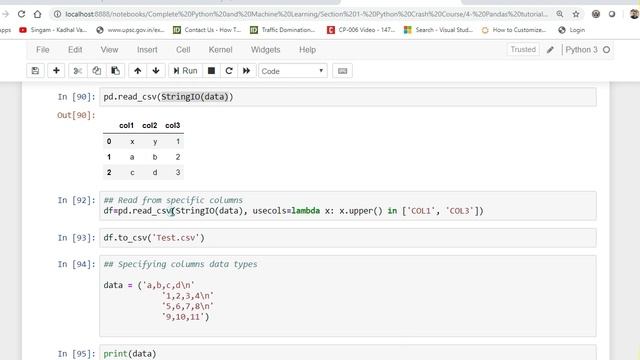Viewport: 640px width, 360px height.
Task: Select cell In [94] specifying column data types
Action: click(348, 296)
